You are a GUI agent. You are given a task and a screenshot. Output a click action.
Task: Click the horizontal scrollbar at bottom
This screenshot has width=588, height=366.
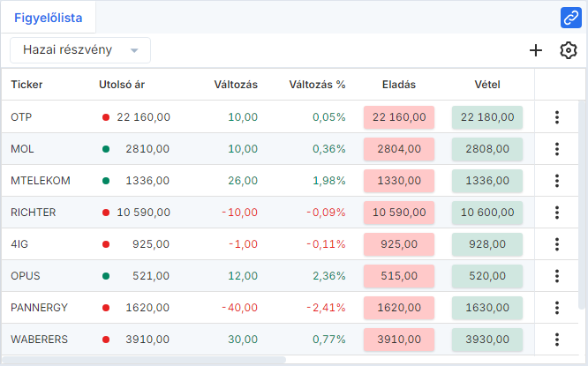pos(144,360)
